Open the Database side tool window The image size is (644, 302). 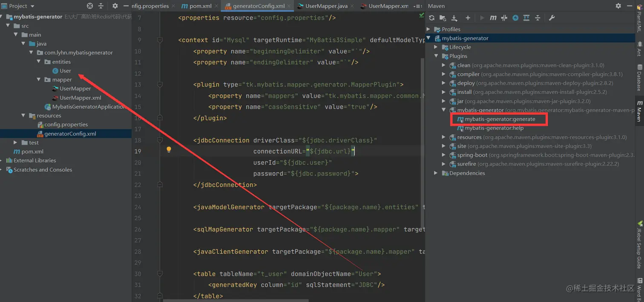pyautogui.click(x=639, y=77)
